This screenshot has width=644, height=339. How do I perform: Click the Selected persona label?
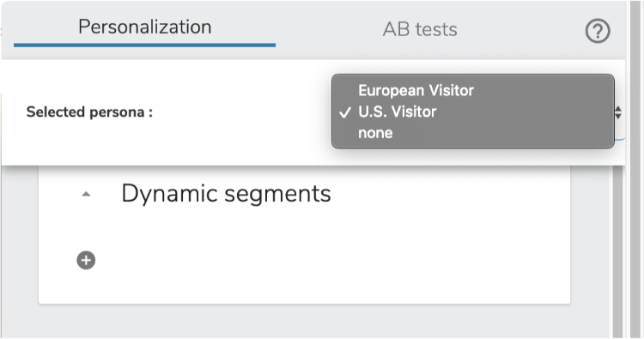(x=89, y=112)
